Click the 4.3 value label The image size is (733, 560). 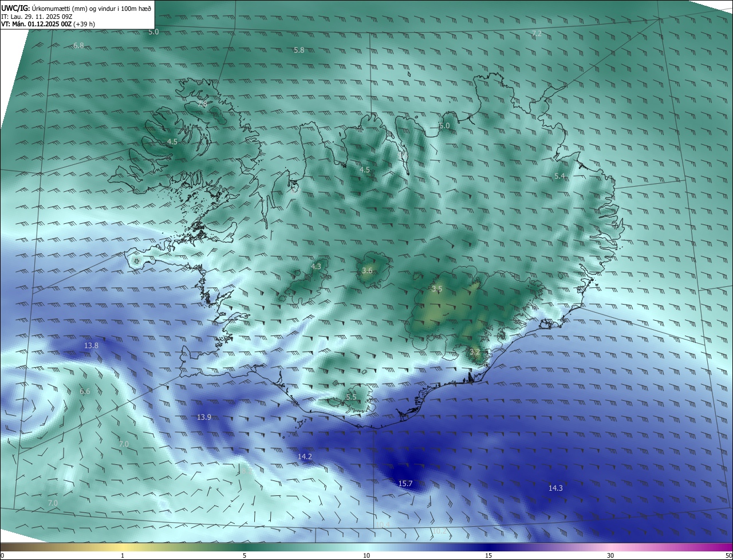click(x=316, y=266)
